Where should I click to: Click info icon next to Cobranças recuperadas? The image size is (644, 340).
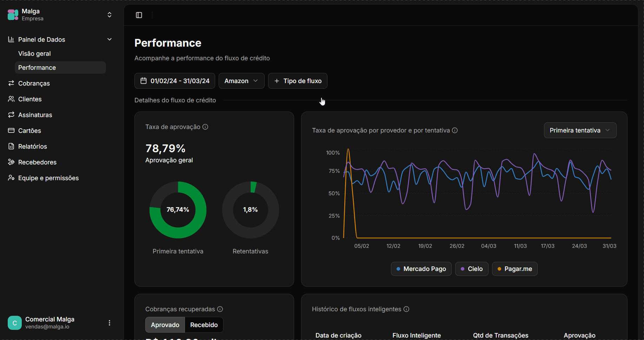point(220,309)
